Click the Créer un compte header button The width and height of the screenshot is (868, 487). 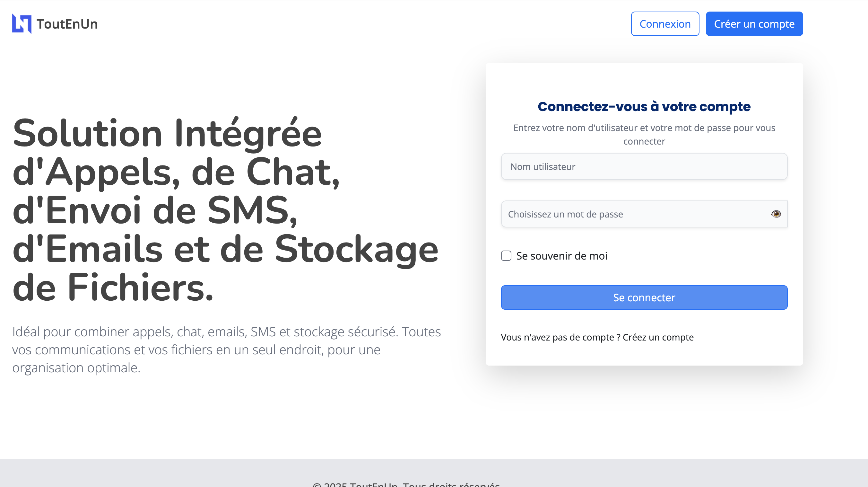pyautogui.click(x=754, y=24)
